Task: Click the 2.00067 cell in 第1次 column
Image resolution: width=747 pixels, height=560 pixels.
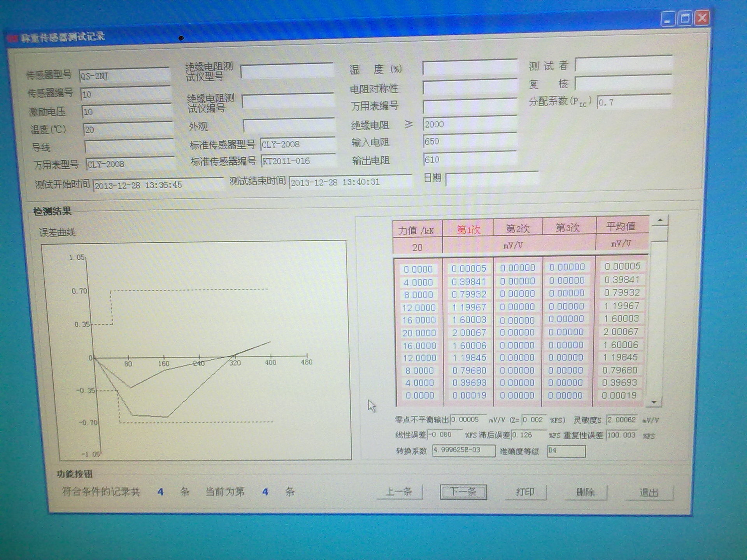Action: coord(469,332)
